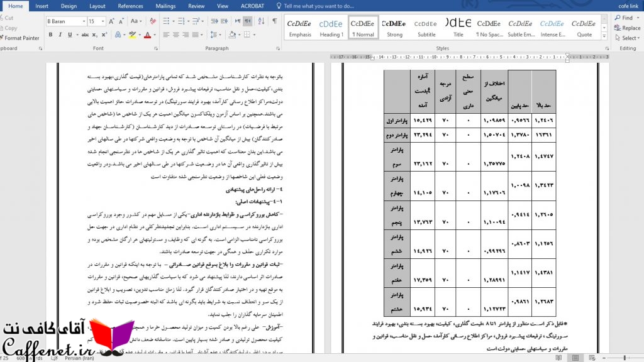The image size is (644, 362).
Task: Toggle bold formatting
Action: pos(50,35)
